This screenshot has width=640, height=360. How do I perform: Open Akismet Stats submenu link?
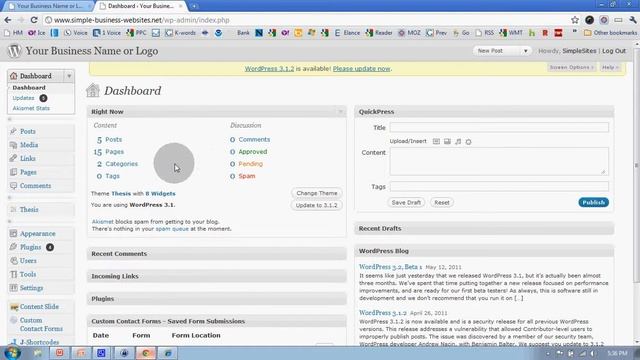click(x=31, y=108)
